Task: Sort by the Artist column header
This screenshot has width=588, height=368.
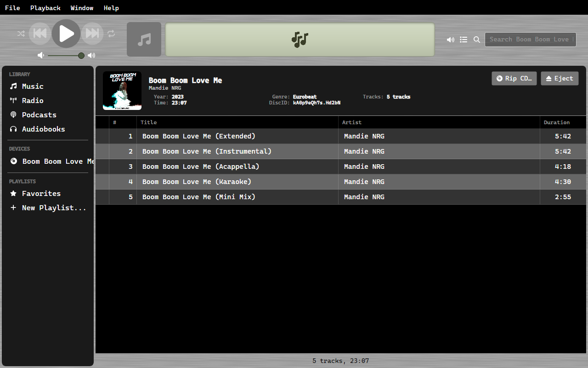Action: pyautogui.click(x=439, y=122)
